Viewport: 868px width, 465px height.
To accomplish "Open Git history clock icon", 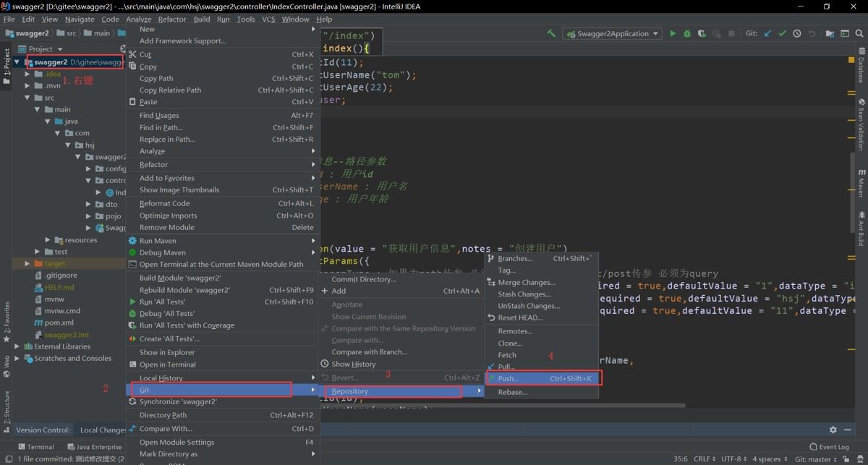I will click(x=796, y=33).
